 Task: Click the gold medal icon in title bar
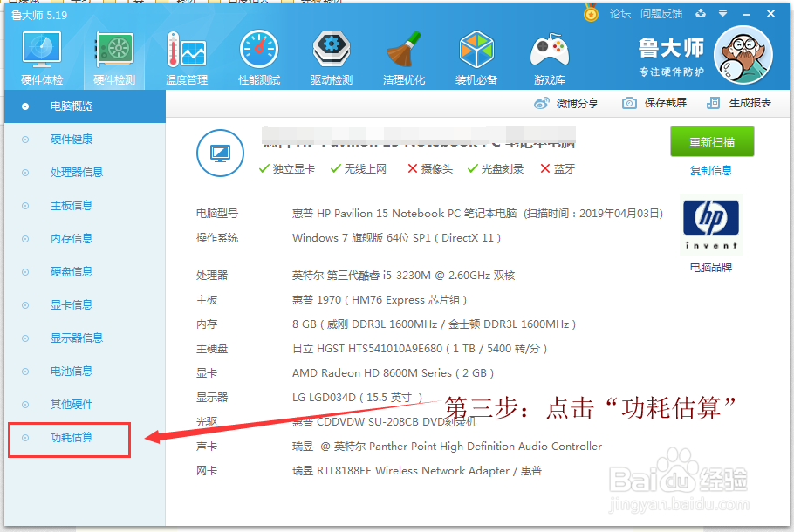pyautogui.click(x=591, y=13)
